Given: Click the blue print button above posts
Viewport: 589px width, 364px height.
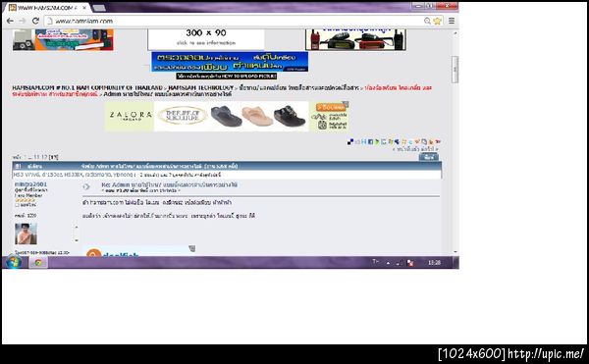Looking at the screenshot, I should point(429,157).
